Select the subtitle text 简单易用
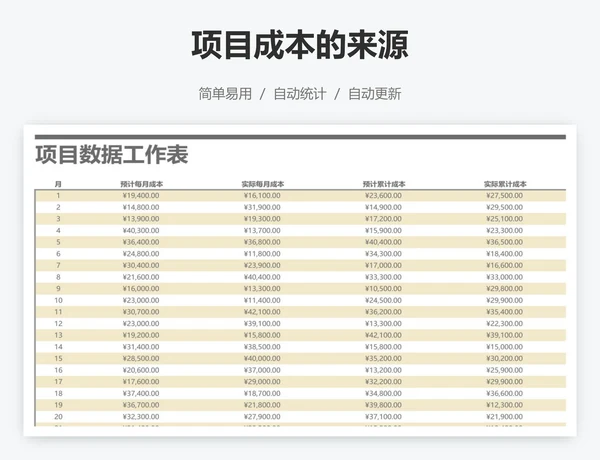This screenshot has height=460, width=600. coord(225,94)
